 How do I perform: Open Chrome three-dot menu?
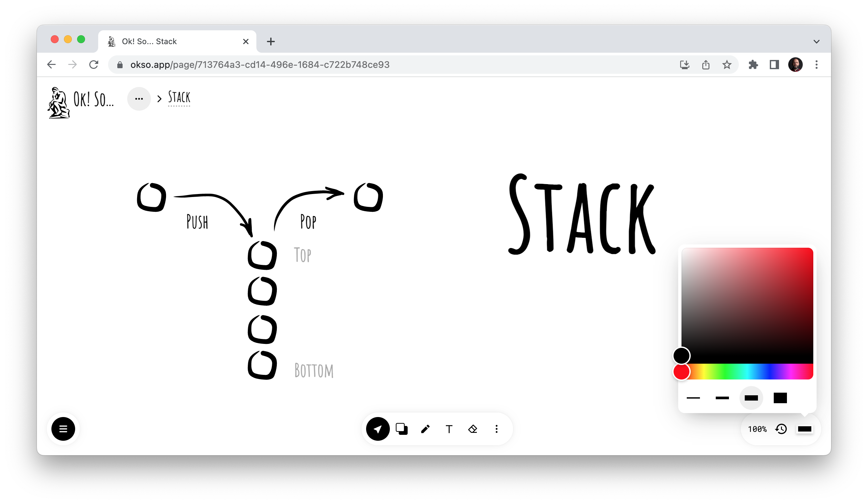[816, 64]
